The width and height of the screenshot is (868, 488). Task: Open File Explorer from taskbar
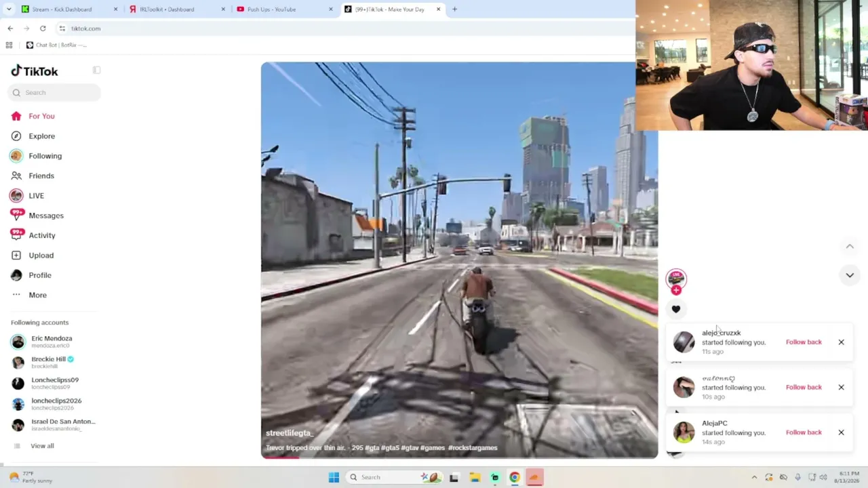(474, 477)
